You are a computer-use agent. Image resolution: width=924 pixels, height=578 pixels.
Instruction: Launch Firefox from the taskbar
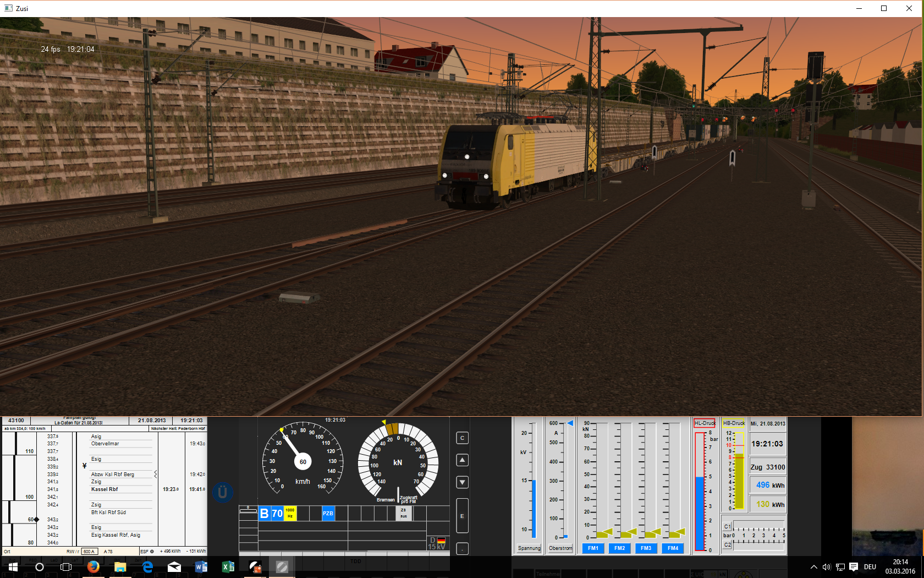[93, 567]
